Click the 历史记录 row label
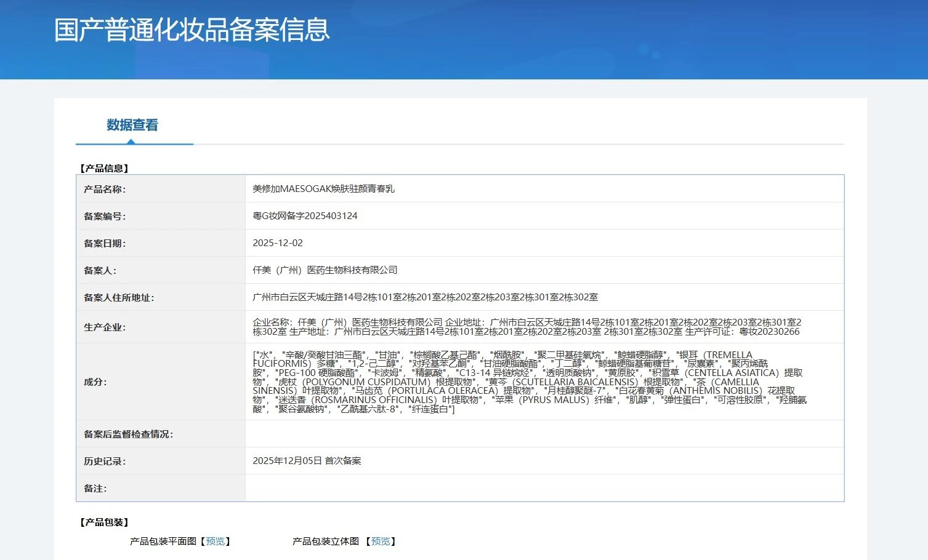 pyautogui.click(x=105, y=461)
